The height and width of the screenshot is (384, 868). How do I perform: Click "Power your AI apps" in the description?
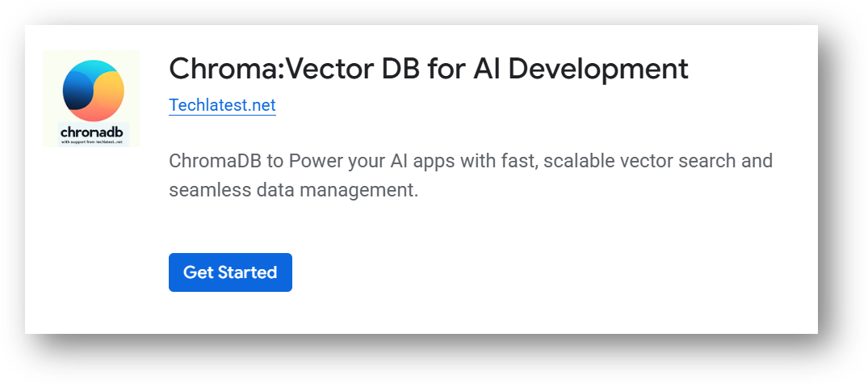point(379,161)
